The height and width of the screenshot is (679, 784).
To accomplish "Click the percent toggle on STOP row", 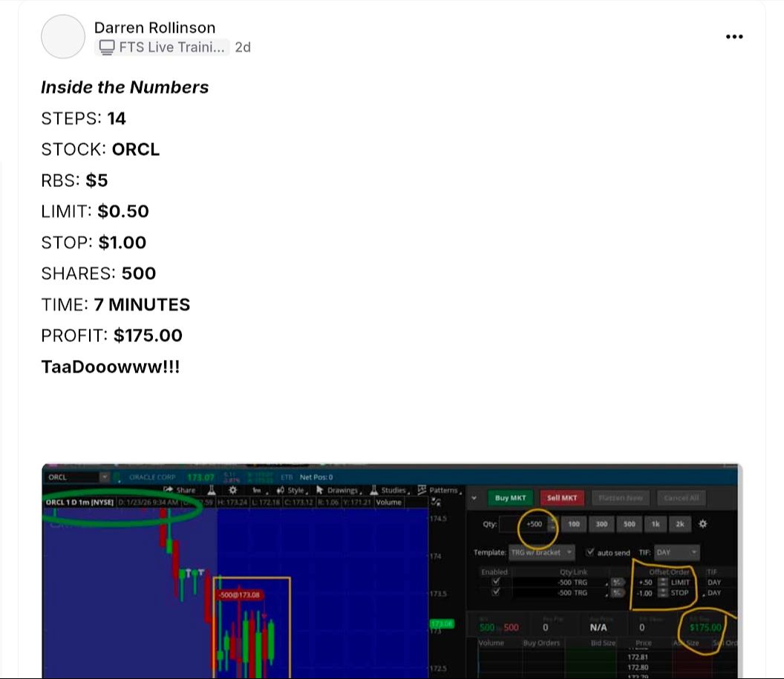I will [618, 593].
